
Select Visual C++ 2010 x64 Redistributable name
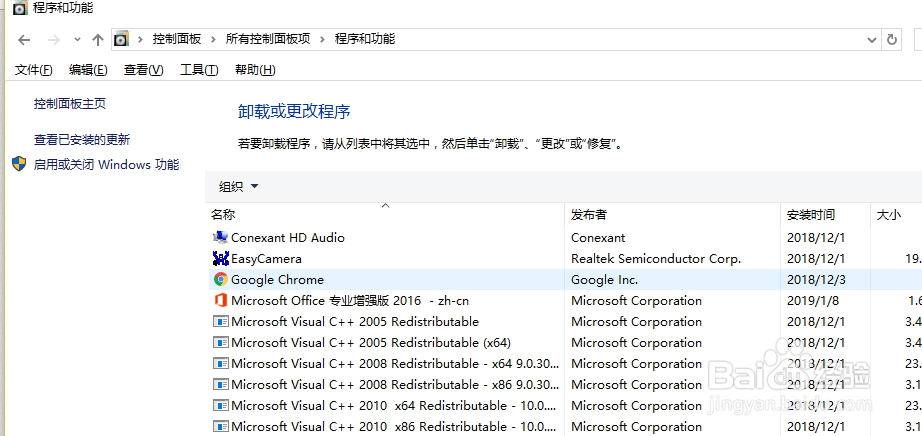395,406
